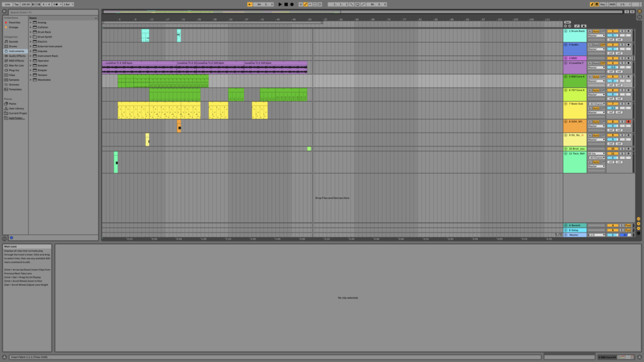Toggle the Loop switch
Viewport: 644px width, 362px height.
pyautogui.click(x=357, y=4)
